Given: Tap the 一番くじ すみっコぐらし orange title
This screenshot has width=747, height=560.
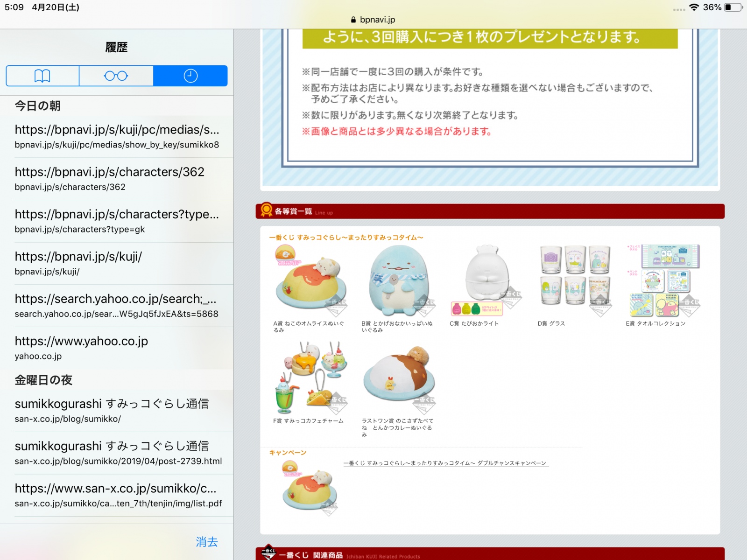Looking at the screenshot, I should [346, 238].
